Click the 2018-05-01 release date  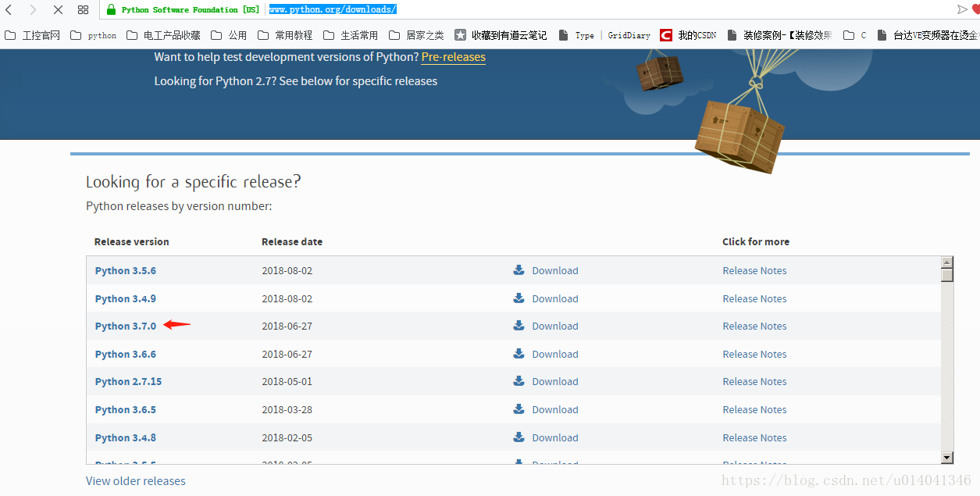287,382
